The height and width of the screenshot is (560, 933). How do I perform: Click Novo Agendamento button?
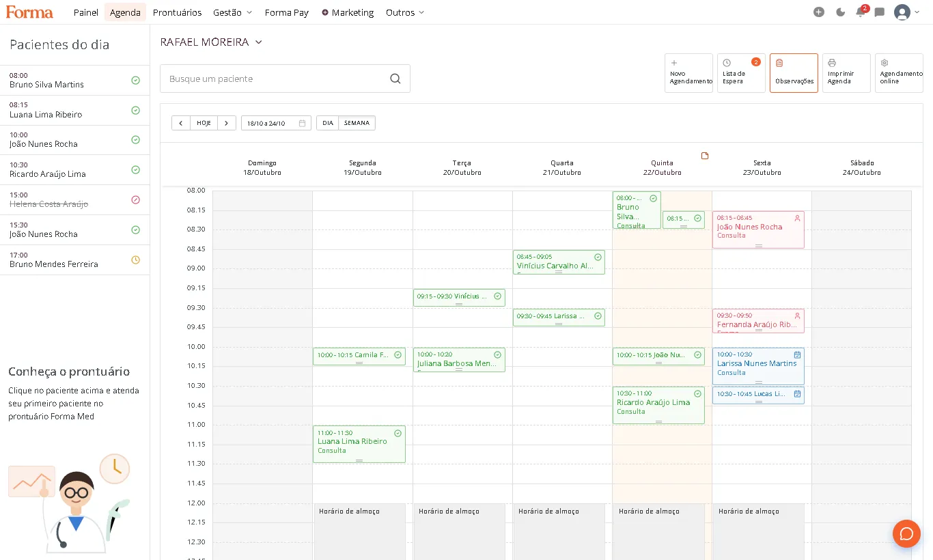pos(688,73)
